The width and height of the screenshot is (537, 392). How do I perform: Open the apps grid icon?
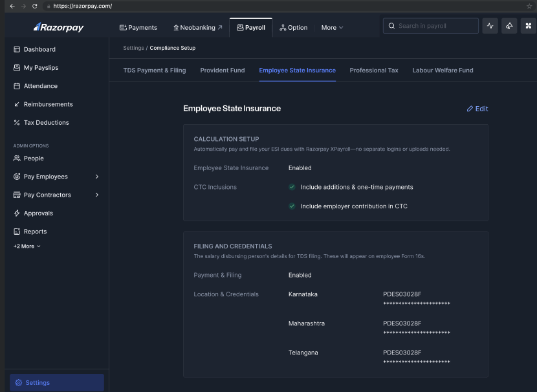tap(528, 26)
